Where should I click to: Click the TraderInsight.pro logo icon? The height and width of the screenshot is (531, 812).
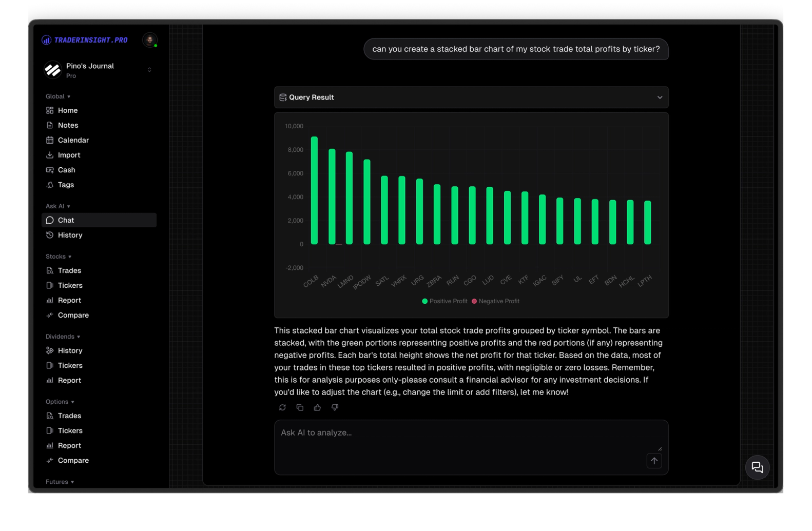tap(46, 40)
